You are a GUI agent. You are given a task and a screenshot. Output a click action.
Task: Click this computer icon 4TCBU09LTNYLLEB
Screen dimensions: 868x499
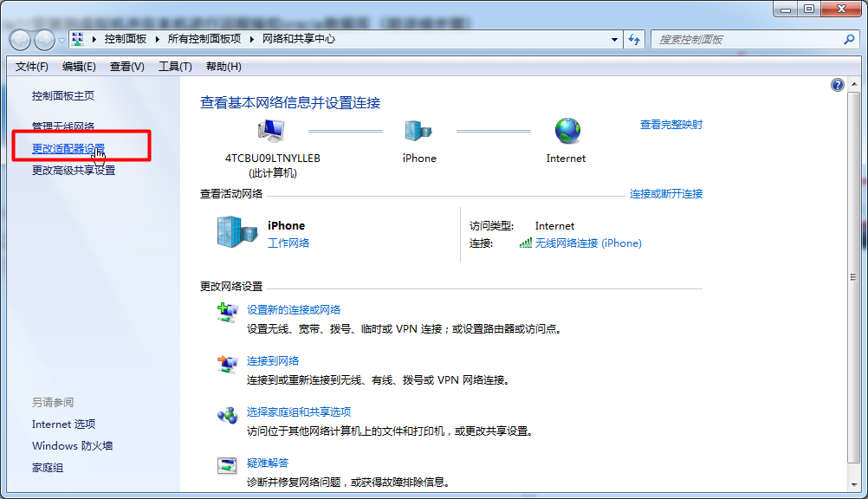(x=272, y=130)
